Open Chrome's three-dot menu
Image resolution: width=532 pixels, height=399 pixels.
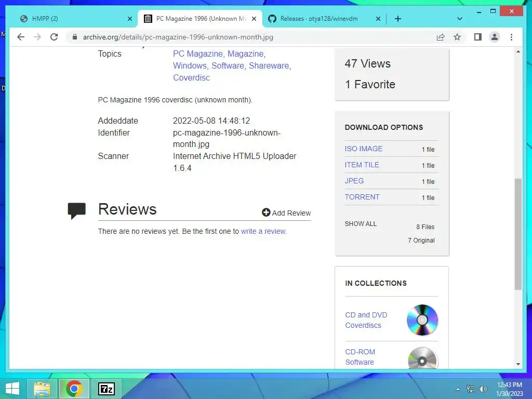(x=511, y=37)
